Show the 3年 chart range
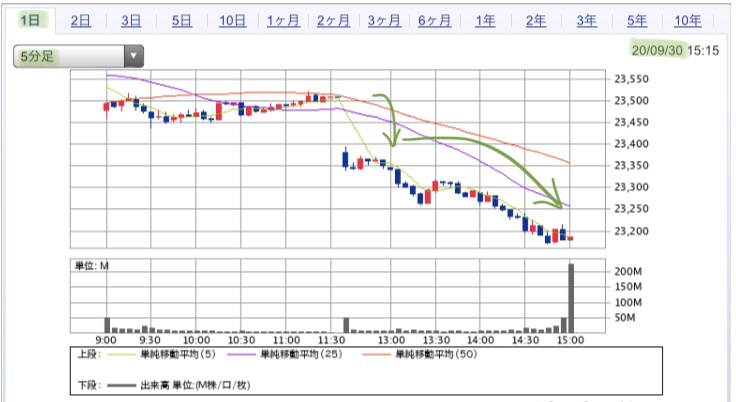736x402 pixels. 587,21
